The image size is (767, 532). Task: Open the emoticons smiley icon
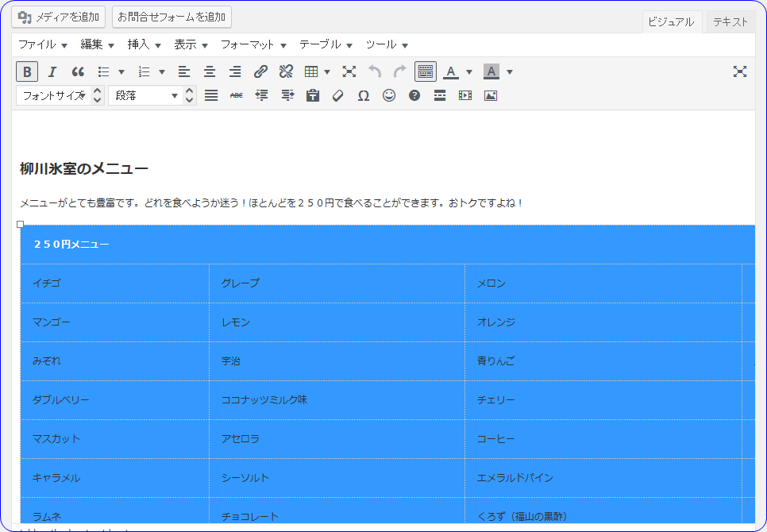(389, 95)
